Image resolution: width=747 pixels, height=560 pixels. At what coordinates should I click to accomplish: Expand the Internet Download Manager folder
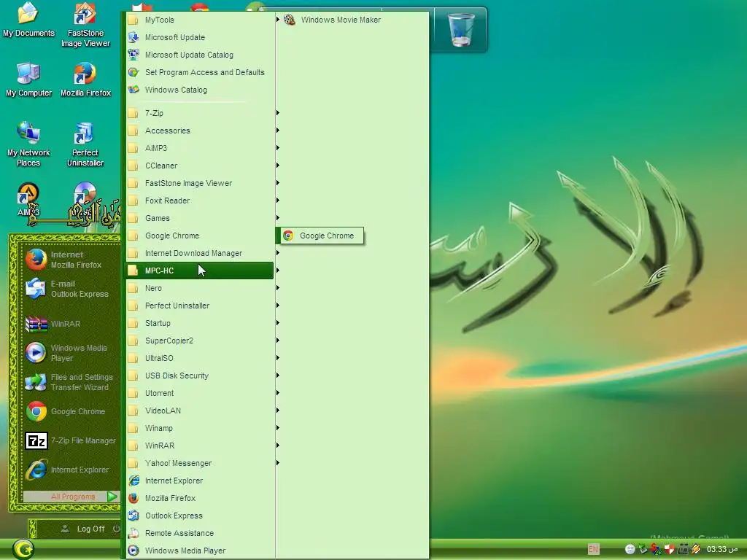point(200,253)
